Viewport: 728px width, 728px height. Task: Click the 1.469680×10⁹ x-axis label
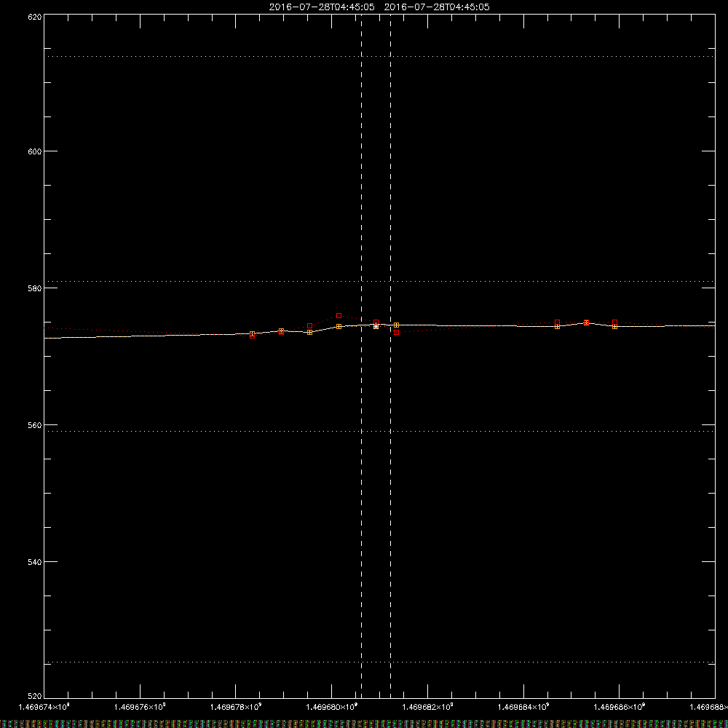(331, 707)
